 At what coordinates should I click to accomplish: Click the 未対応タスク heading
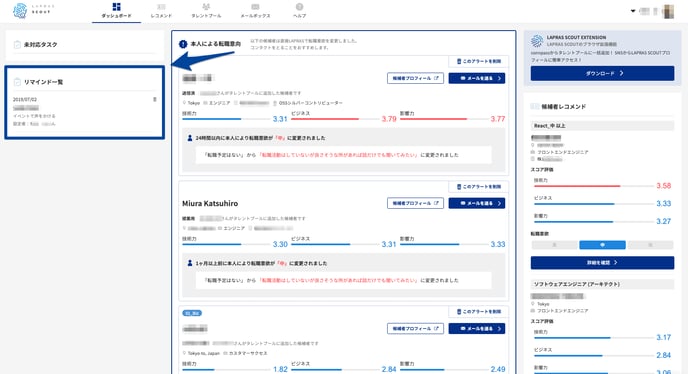coord(40,45)
